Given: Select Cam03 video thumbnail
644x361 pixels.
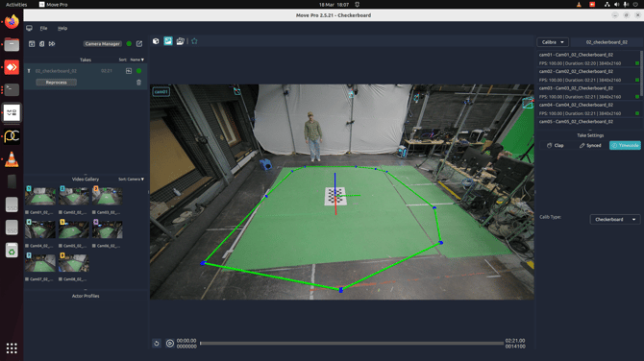Looking at the screenshot, I should pos(108,196).
